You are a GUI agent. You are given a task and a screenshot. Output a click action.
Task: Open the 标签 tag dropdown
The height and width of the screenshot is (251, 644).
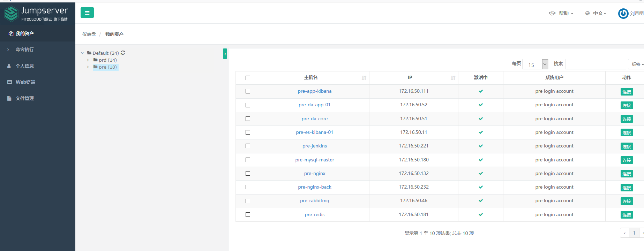point(637,64)
